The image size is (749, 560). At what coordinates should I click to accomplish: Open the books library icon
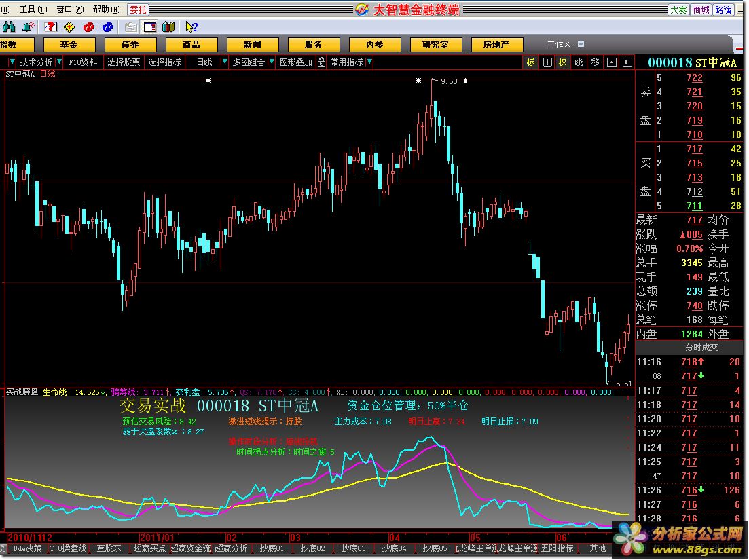168,26
